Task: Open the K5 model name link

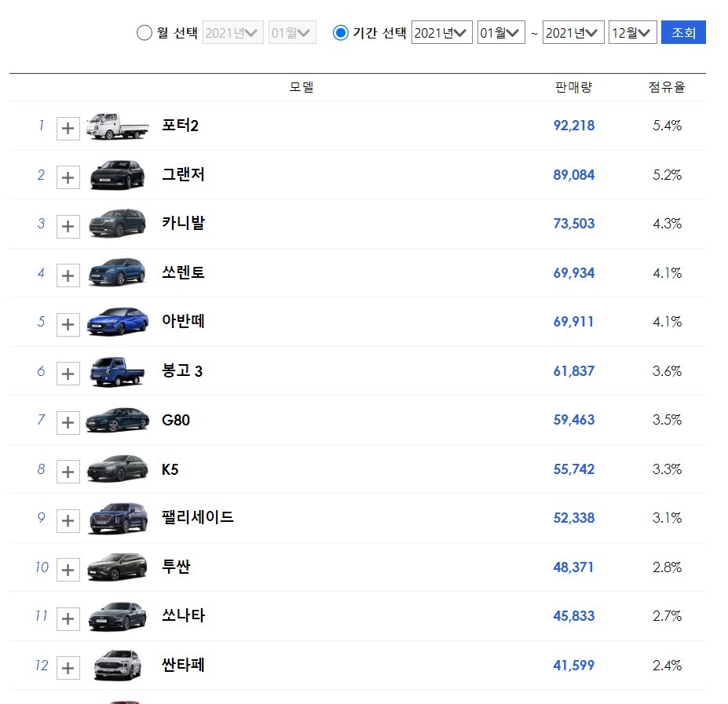Action: click(x=170, y=469)
